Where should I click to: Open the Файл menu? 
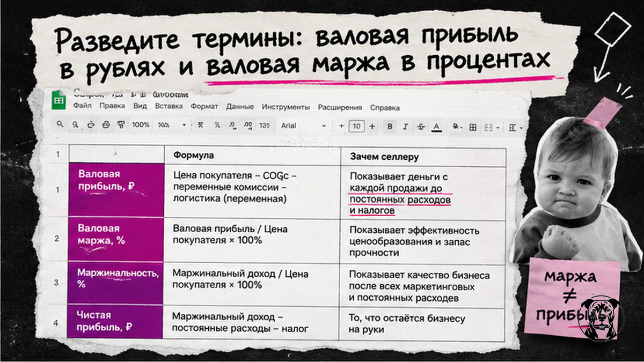(x=83, y=106)
